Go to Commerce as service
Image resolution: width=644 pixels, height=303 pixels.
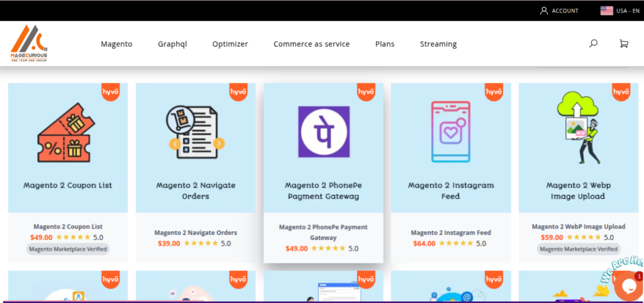click(x=311, y=44)
